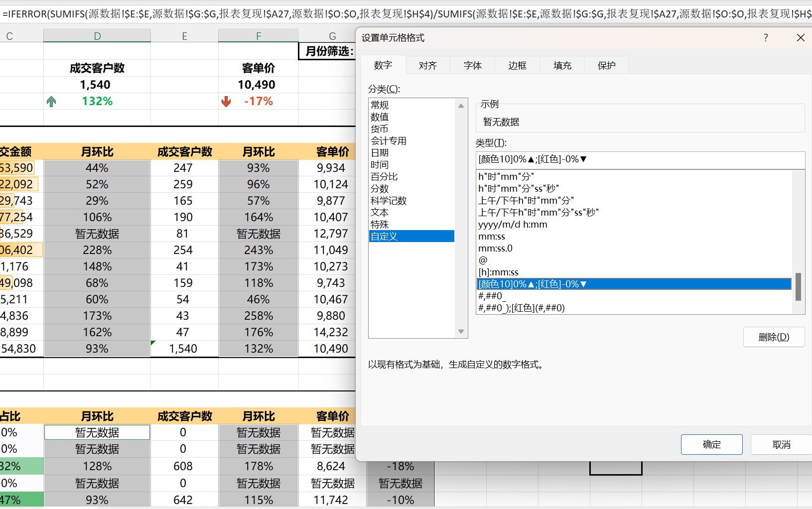Image resolution: width=812 pixels, height=509 pixels.
Task: Dismiss the dialog using 取消
Action: 781,444
